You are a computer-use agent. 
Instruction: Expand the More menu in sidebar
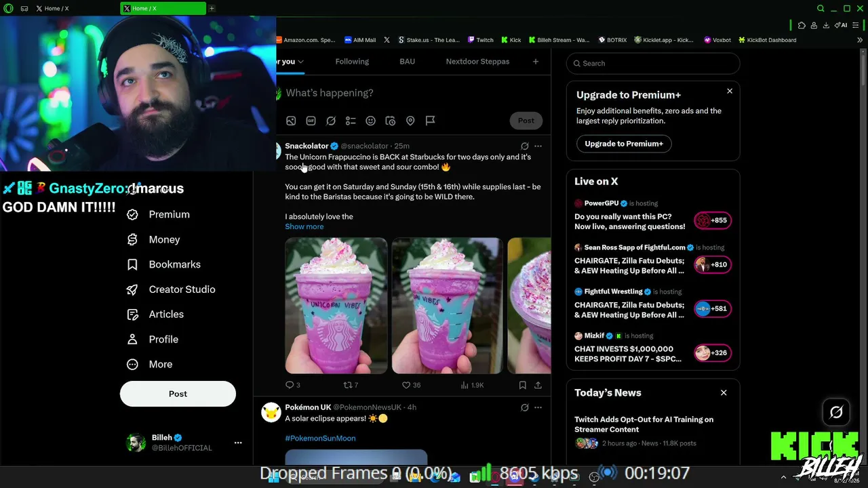pos(150,365)
